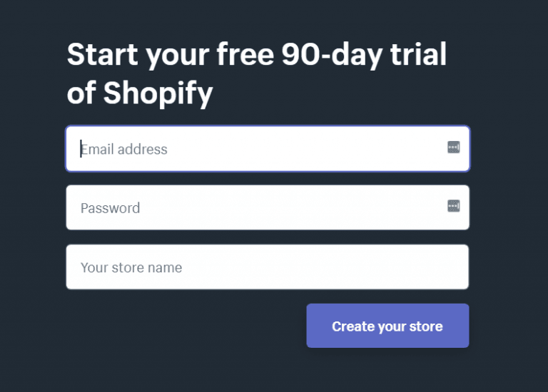Open autofill icon beside Email address
This screenshot has width=548, height=392.
click(x=453, y=148)
